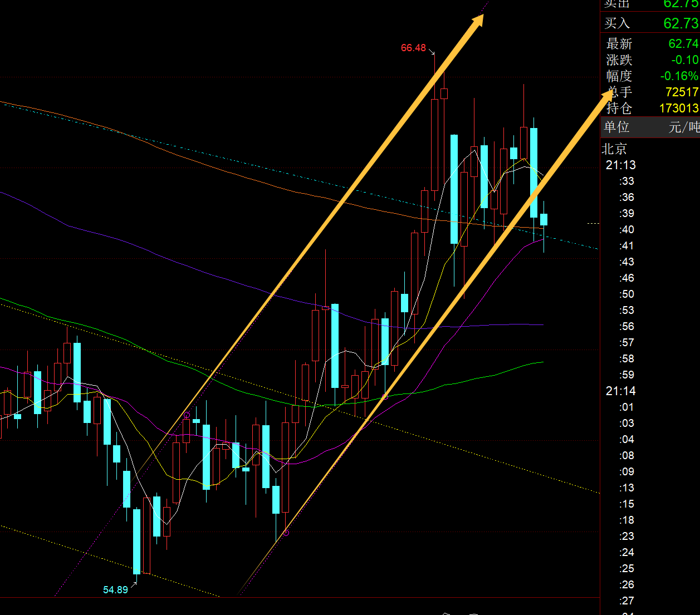Screen dimensions: 700x615
Task: Click the :40 tick time row
Action: [x=626, y=229]
